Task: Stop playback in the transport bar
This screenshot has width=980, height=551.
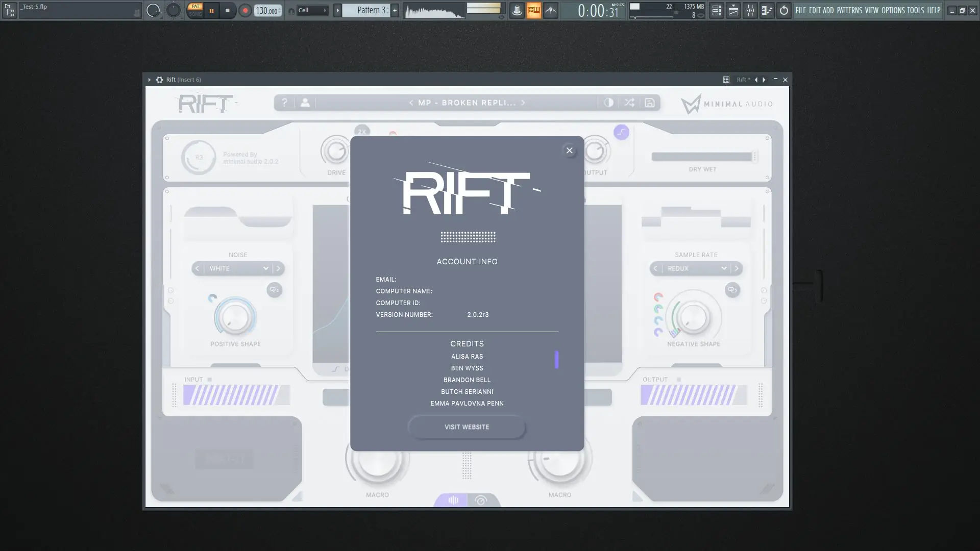Action: 227,10
